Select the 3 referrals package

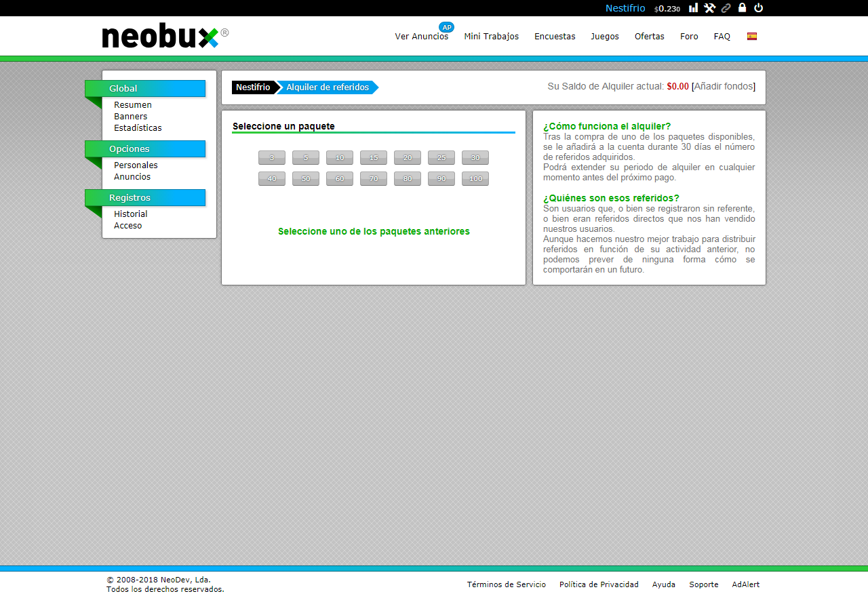pos(272,158)
